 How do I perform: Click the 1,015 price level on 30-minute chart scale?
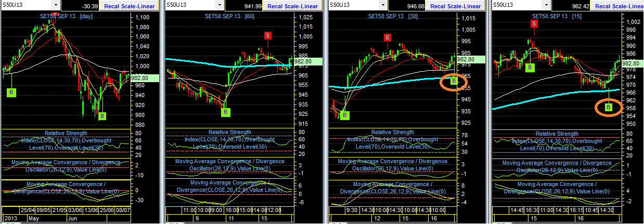point(469,18)
